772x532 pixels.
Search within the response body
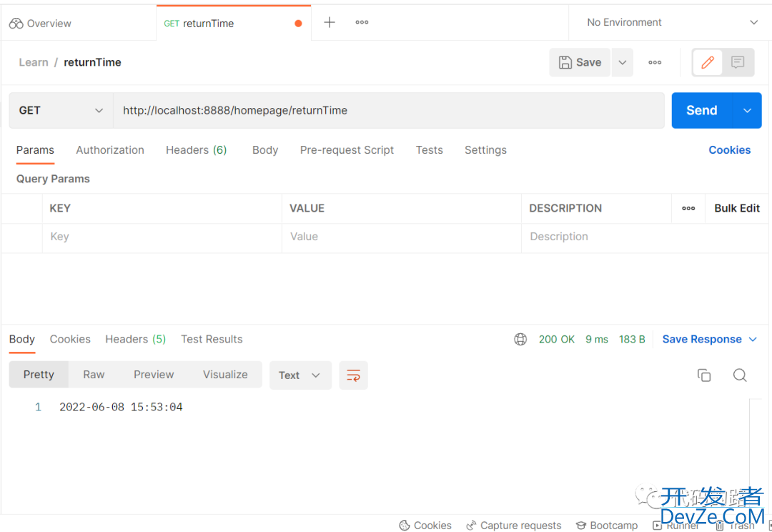coord(740,375)
